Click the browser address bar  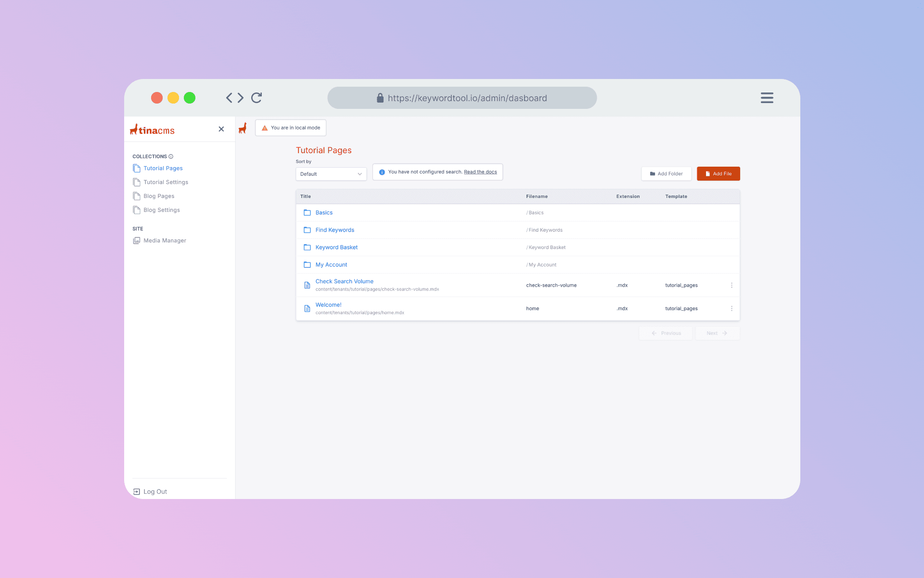pyautogui.click(x=462, y=98)
